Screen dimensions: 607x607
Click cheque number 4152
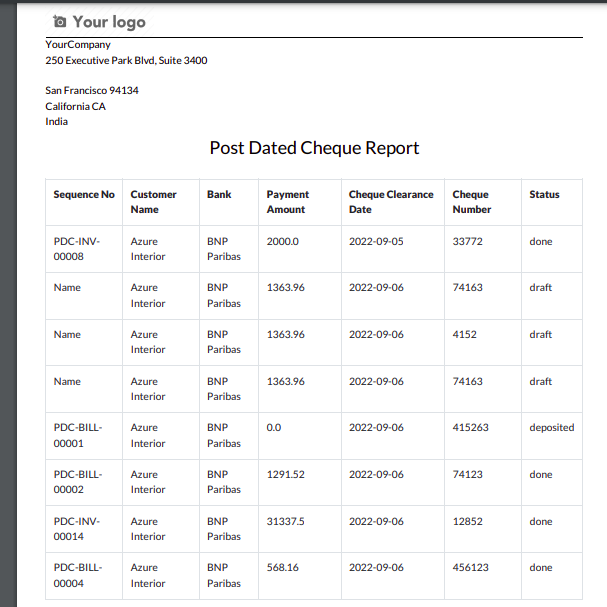465,334
